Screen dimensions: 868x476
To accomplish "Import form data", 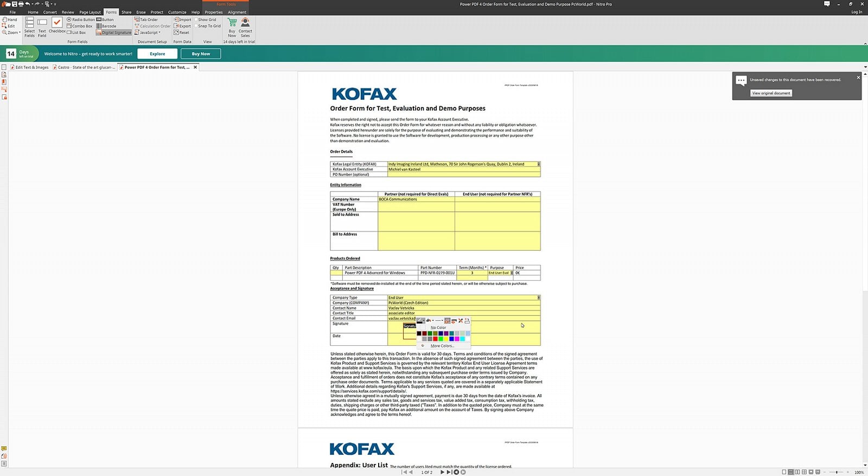I will (182, 20).
